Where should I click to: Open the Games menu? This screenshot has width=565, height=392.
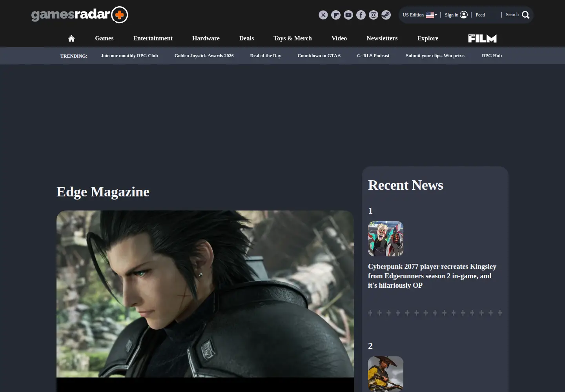pos(104,38)
